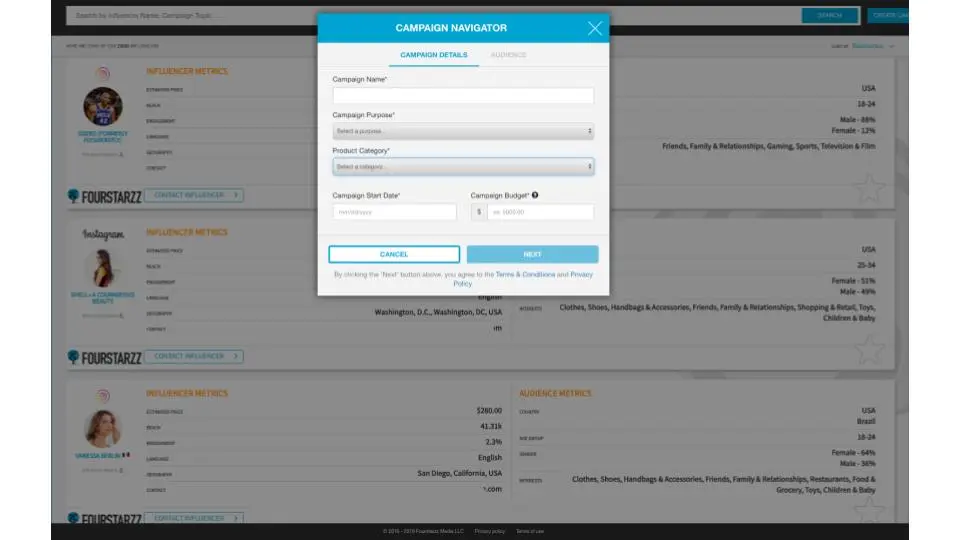The image size is (960, 540).
Task: Click into the Campaign Name text field
Action: pyautogui.click(x=463, y=96)
